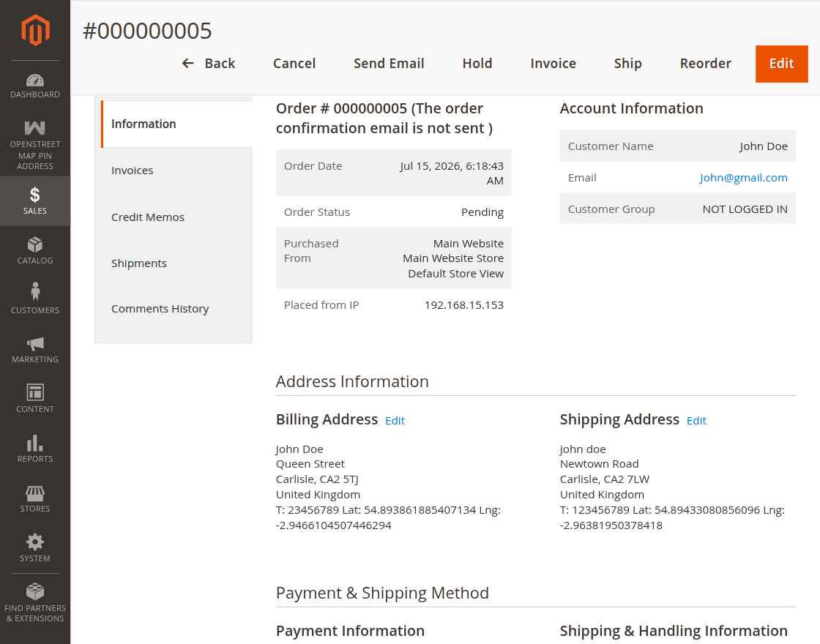This screenshot has width=820, height=644.
Task: Open the Content layout icon
Action: [35, 392]
